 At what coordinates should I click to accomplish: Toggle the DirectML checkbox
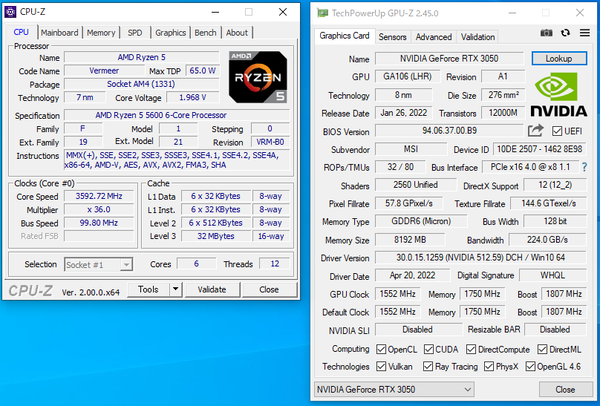coord(542,349)
